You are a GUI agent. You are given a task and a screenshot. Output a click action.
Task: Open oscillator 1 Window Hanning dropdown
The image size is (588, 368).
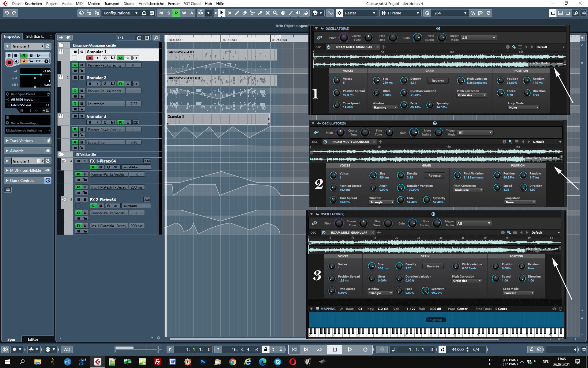pos(385,108)
